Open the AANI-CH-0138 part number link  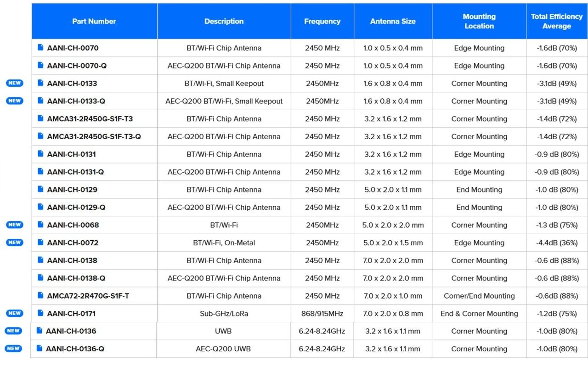pos(72,260)
